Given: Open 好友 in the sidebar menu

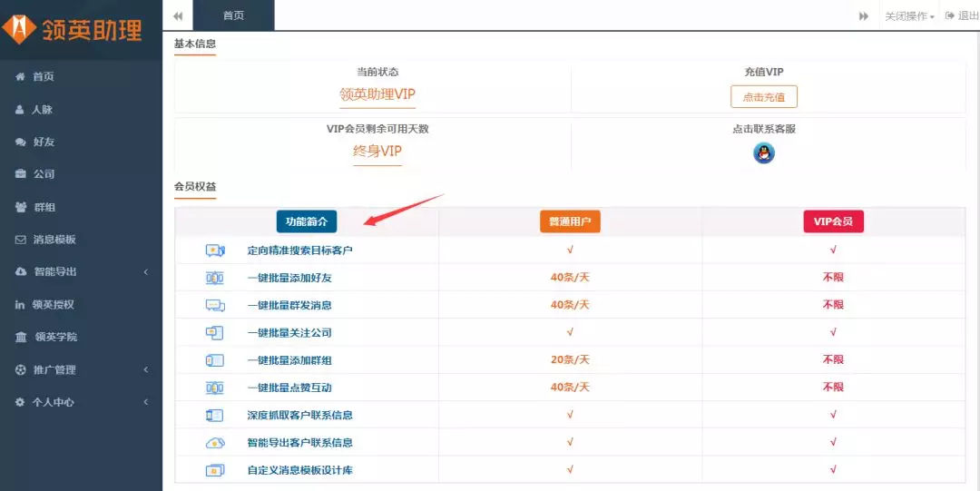Looking at the screenshot, I should pos(44,142).
